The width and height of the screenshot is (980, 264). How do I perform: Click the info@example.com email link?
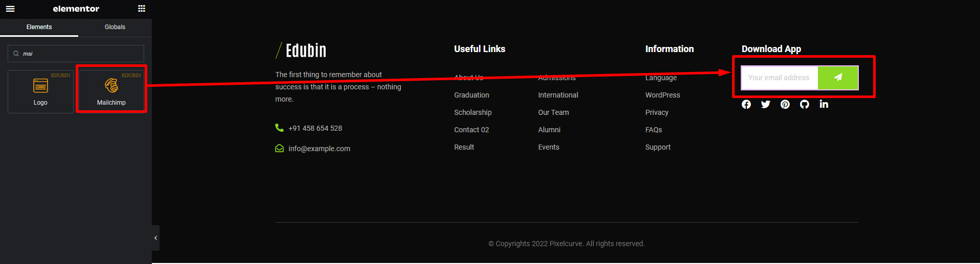[x=319, y=149]
